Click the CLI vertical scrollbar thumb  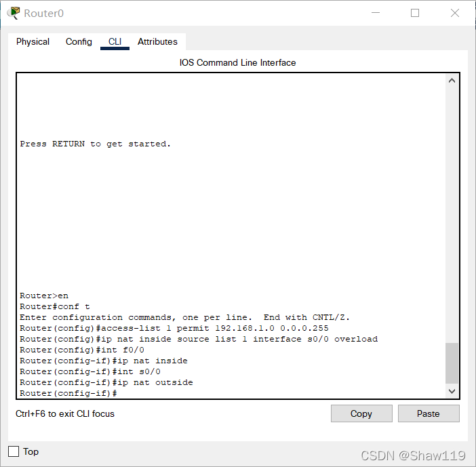coord(452,363)
